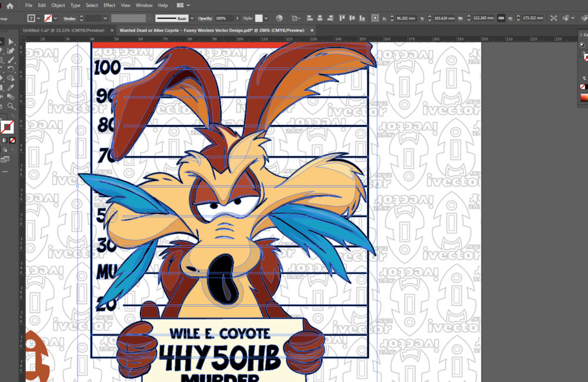Set the Reference Point locator grid

[375, 18]
